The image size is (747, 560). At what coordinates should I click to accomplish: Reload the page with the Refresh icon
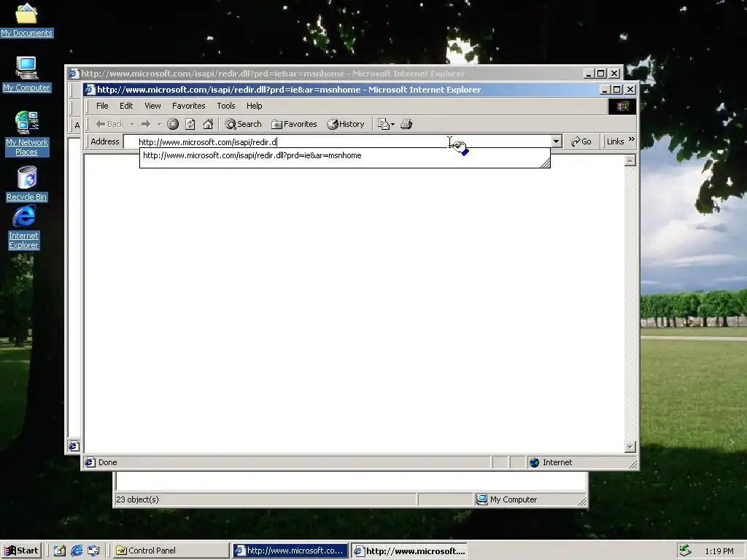190,124
